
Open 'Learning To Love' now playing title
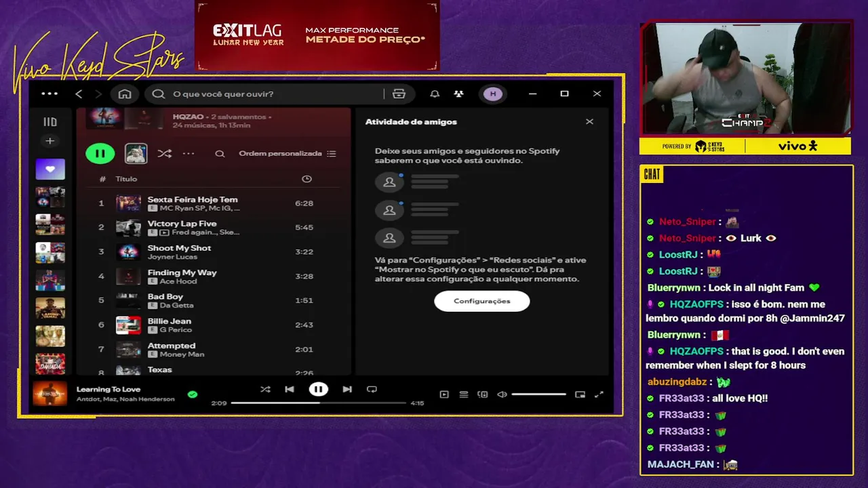tap(108, 390)
